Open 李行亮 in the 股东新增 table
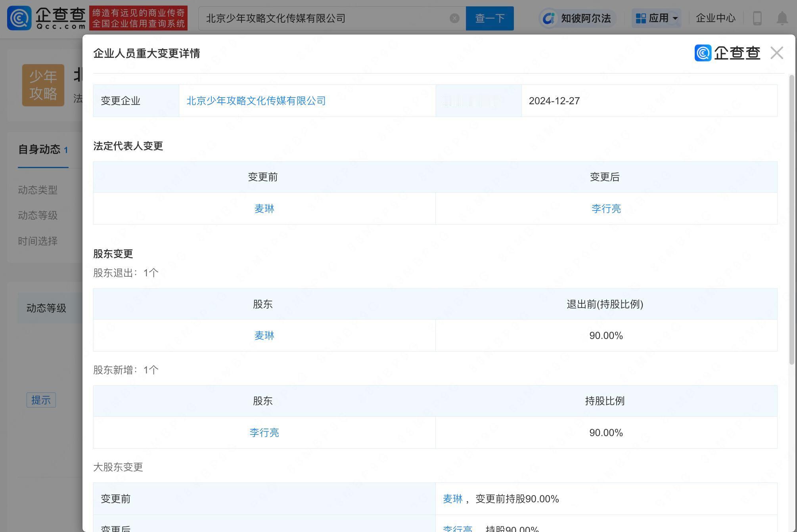 pyautogui.click(x=264, y=432)
